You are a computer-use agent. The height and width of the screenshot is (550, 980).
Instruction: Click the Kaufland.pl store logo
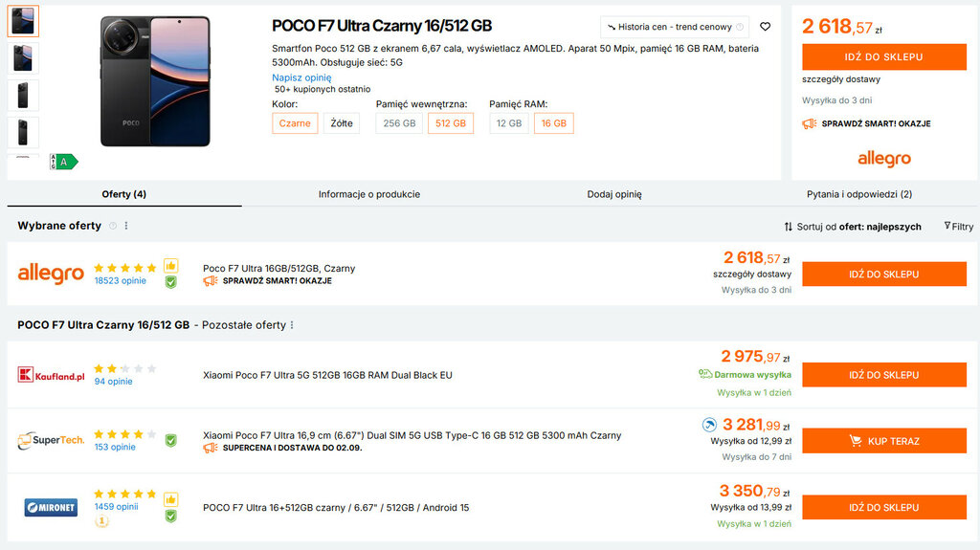click(51, 375)
